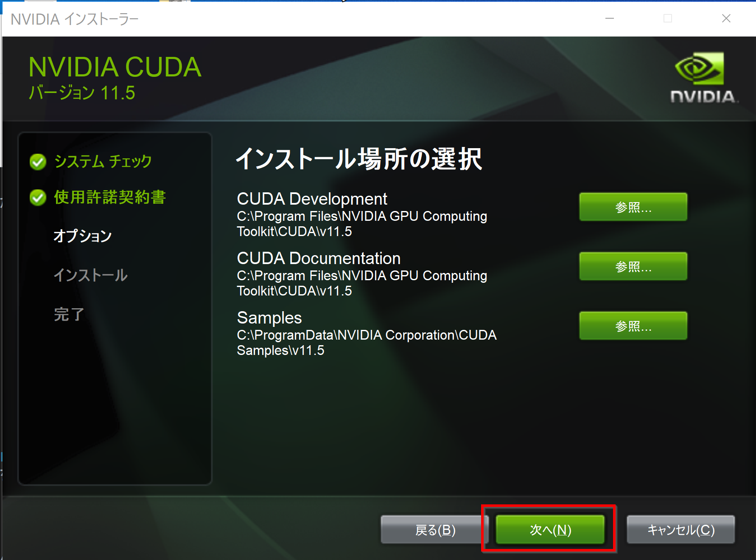Image resolution: width=756 pixels, height=560 pixels.
Task: Click the CUDA Development heading
Action: point(312,199)
